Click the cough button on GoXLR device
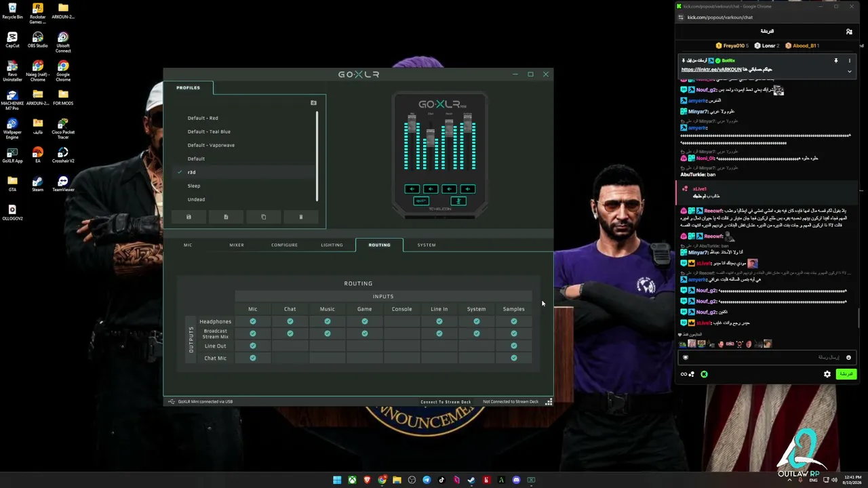 (x=458, y=201)
